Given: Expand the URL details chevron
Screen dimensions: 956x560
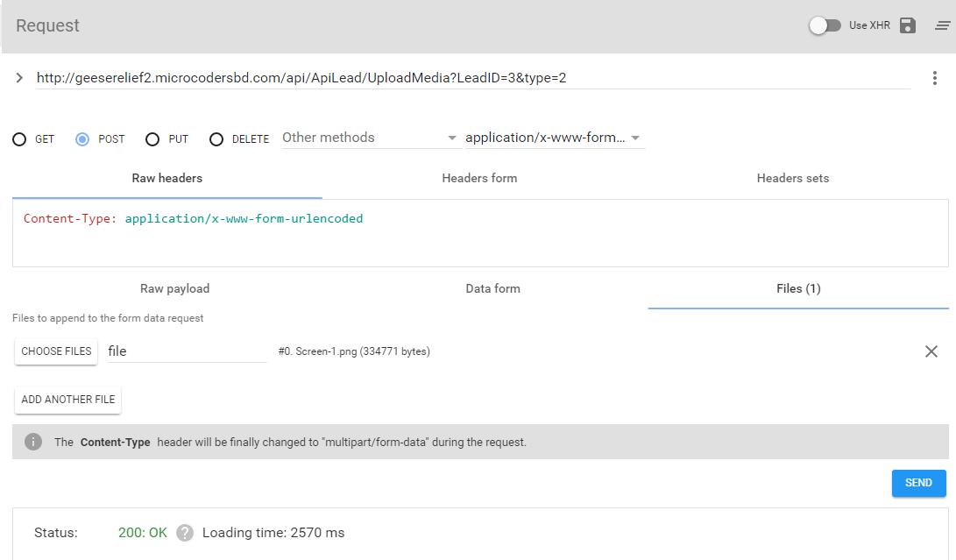Looking at the screenshot, I should coord(19,78).
